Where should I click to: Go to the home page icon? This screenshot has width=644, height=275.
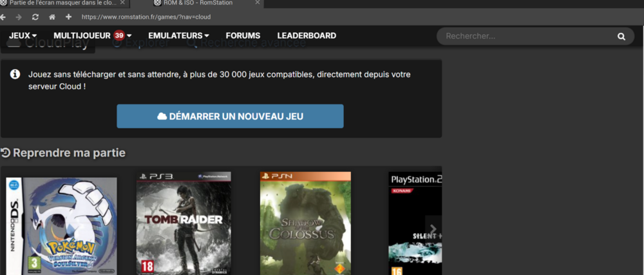coord(52,17)
